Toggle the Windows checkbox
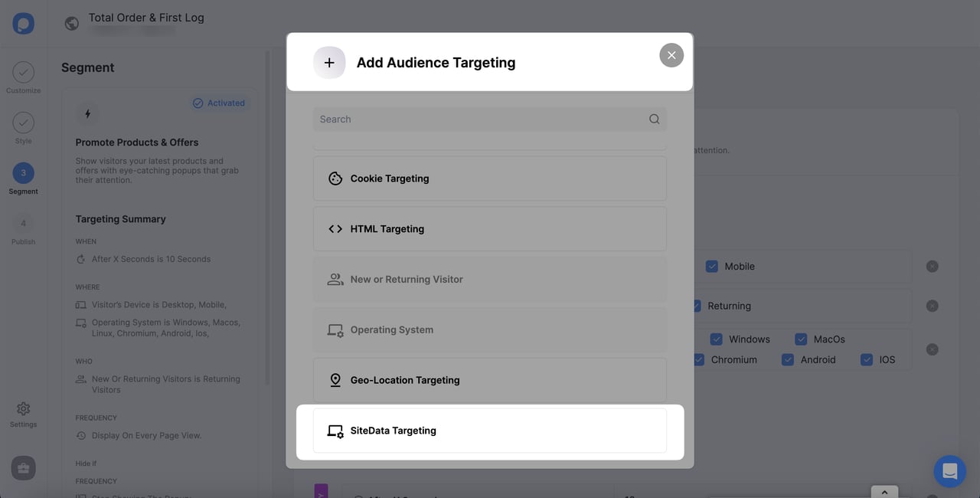 pos(717,339)
